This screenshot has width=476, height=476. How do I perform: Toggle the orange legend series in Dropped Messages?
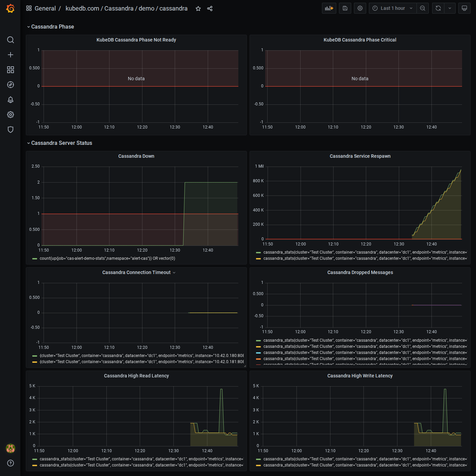coord(365,359)
